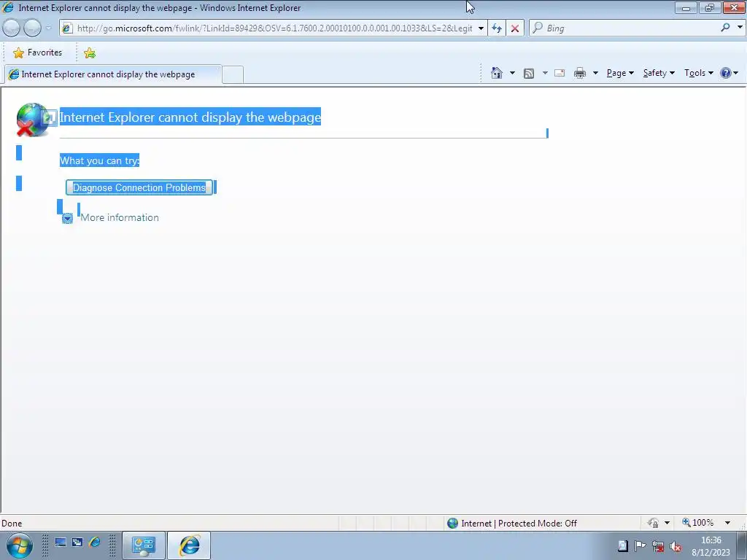Launch Internet Explorer from quick launch
The width and height of the screenshot is (747, 560).
pyautogui.click(x=95, y=542)
